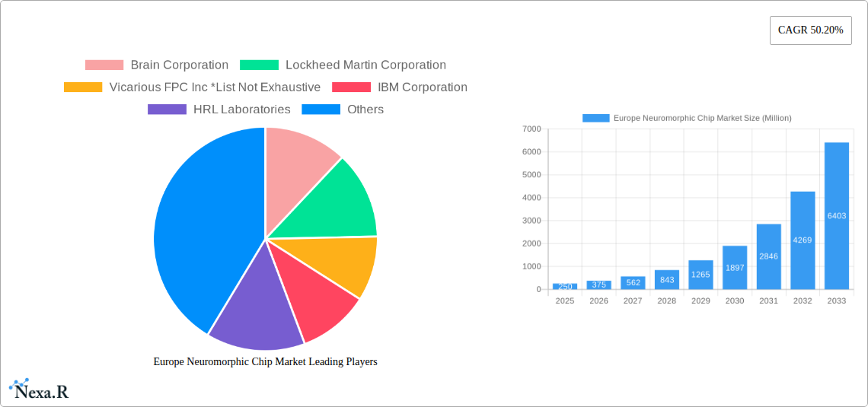Toggle the Vicarious FPC Inc legend label

(215, 87)
